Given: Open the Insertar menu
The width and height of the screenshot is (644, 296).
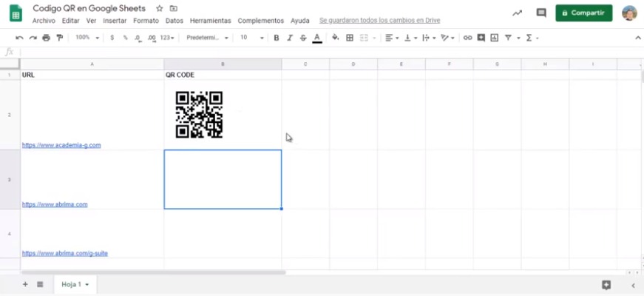Looking at the screenshot, I should [x=115, y=21].
